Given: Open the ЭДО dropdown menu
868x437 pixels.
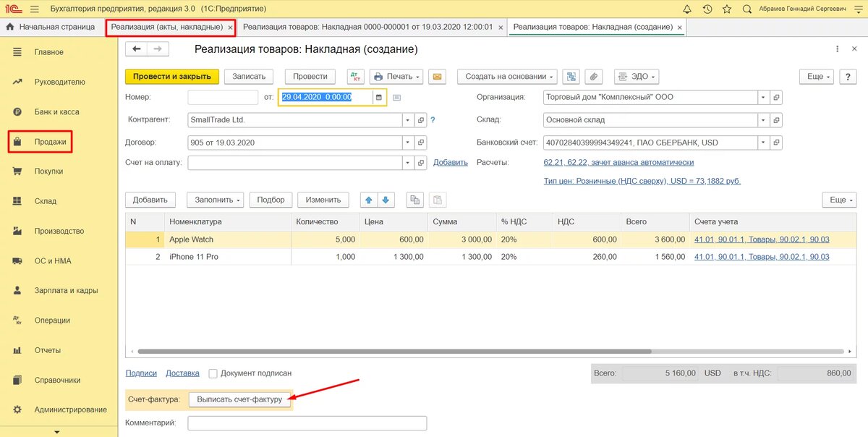Looking at the screenshot, I should (x=636, y=76).
